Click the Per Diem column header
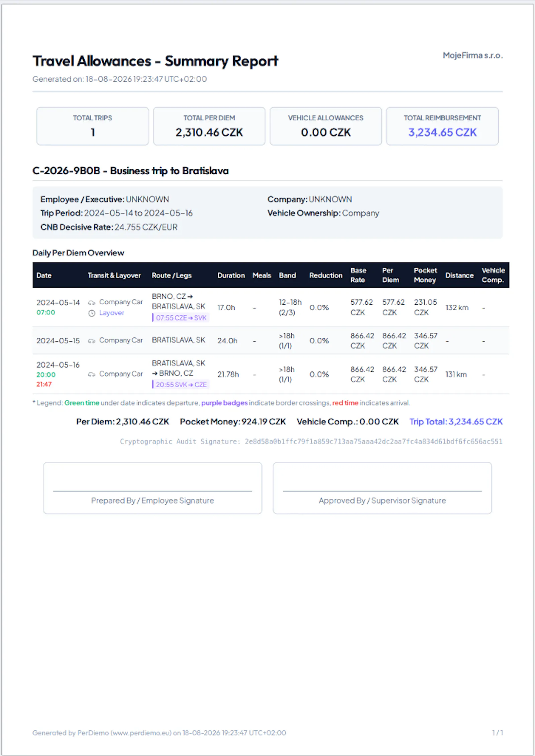Viewport: 535px width, 756px height. tap(391, 275)
